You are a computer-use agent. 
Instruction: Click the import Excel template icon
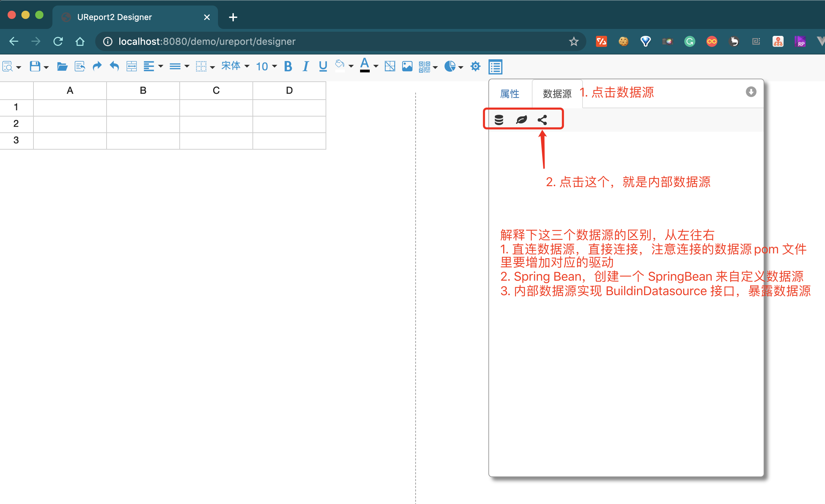(x=80, y=66)
